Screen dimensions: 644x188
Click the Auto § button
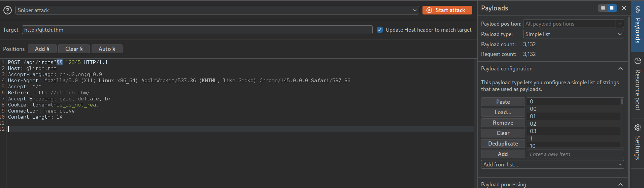pyautogui.click(x=107, y=49)
